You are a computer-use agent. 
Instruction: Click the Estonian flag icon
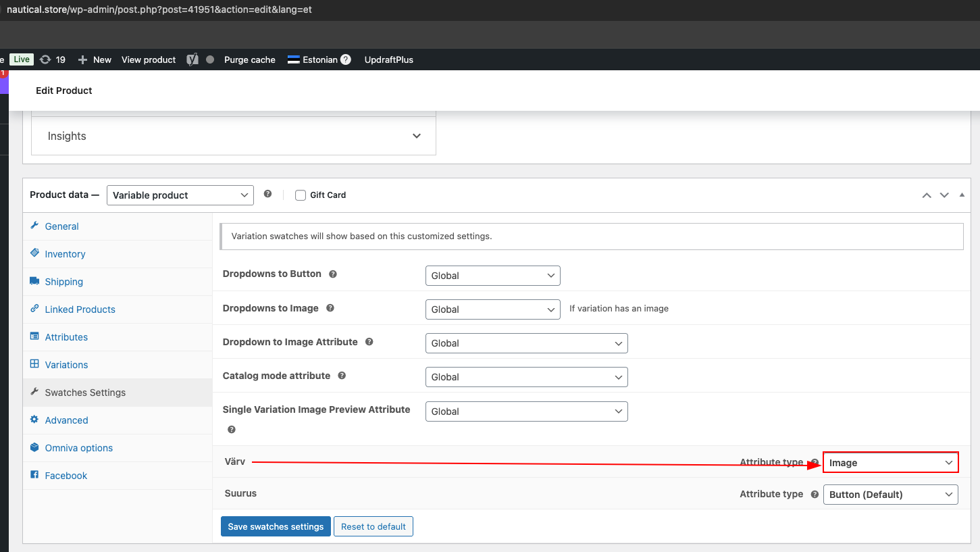(x=293, y=59)
